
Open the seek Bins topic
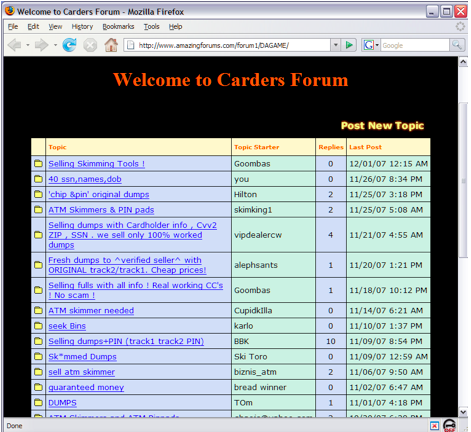(x=67, y=326)
